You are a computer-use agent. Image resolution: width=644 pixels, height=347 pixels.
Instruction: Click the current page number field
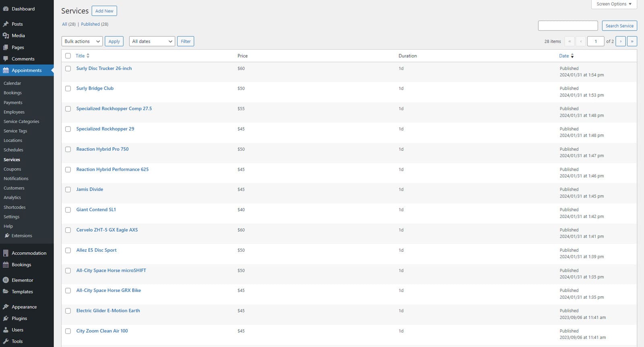596,41
